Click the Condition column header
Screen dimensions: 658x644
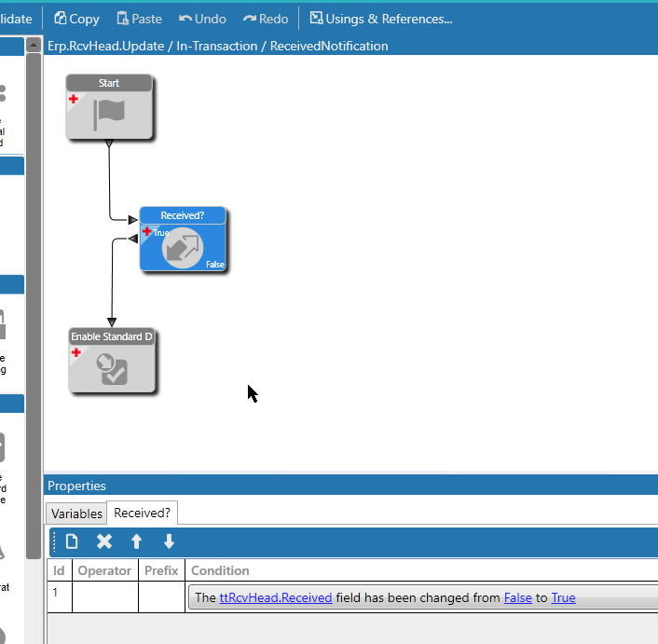coord(421,570)
